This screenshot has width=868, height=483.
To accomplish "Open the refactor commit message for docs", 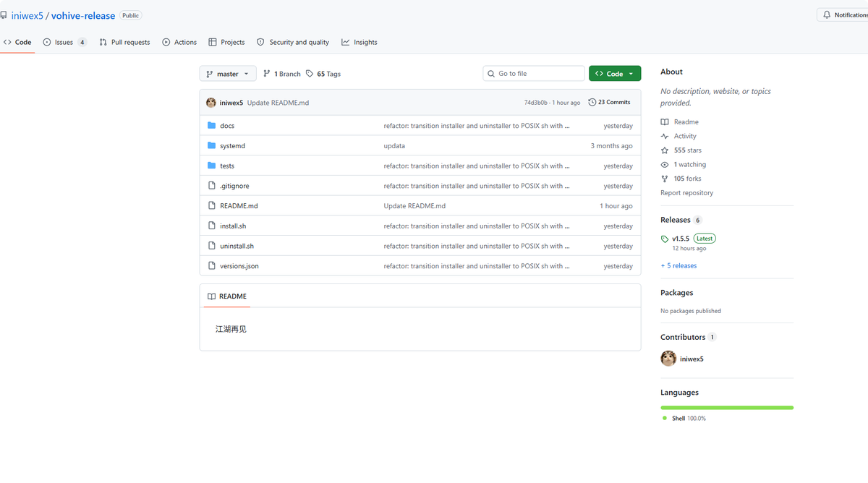I will [477, 126].
